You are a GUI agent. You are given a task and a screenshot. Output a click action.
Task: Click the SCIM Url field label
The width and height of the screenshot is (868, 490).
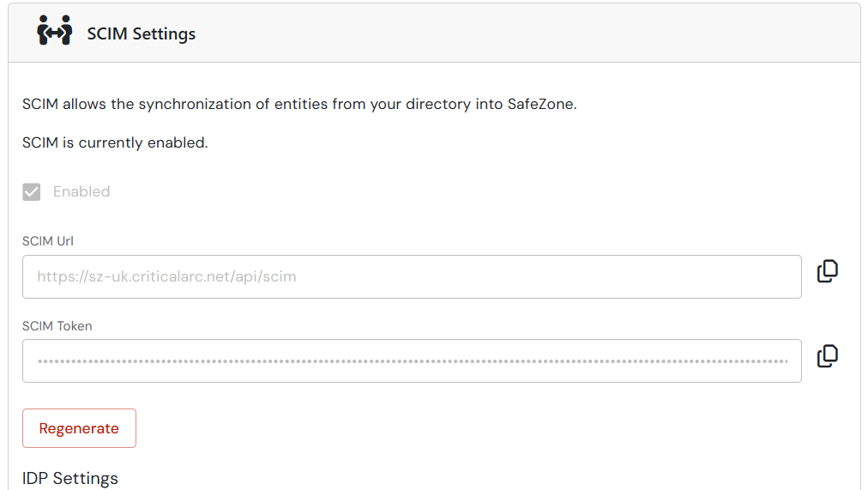(48, 241)
